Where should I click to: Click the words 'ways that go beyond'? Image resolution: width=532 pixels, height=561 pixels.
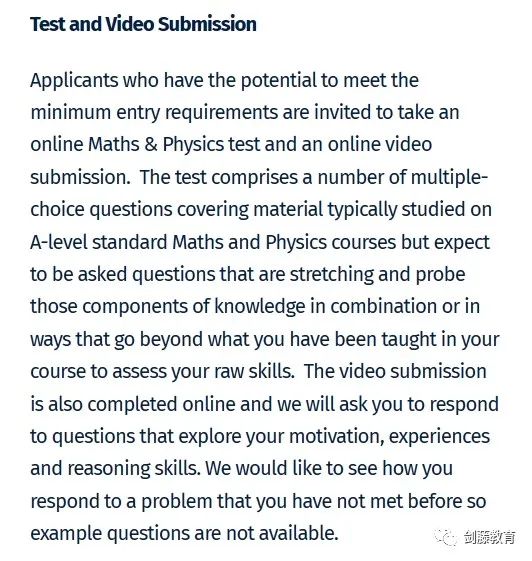(116, 340)
